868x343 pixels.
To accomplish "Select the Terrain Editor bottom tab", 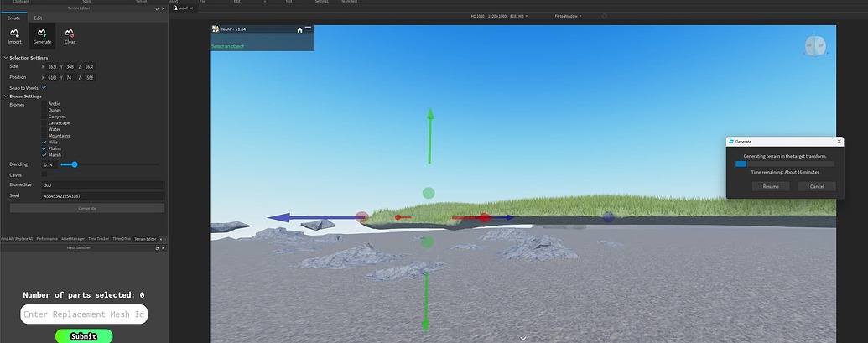I will pyautogui.click(x=145, y=239).
